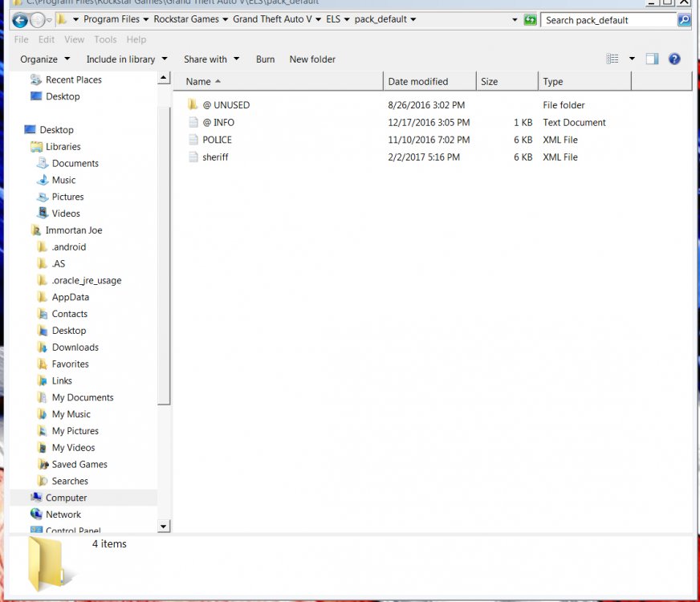700x602 pixels.
Task: Select the POLICE XML file
Action: [x=217, y=140]
